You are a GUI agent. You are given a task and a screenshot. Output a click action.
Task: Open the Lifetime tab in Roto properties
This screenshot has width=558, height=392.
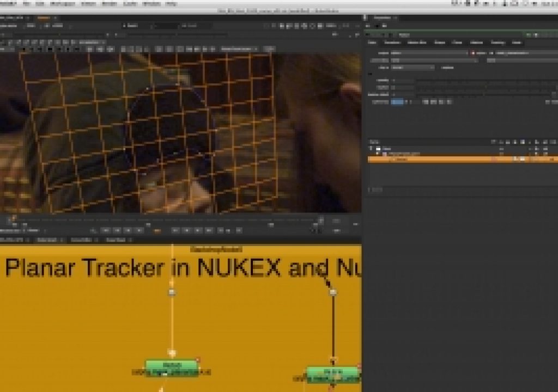coord(476,42)
